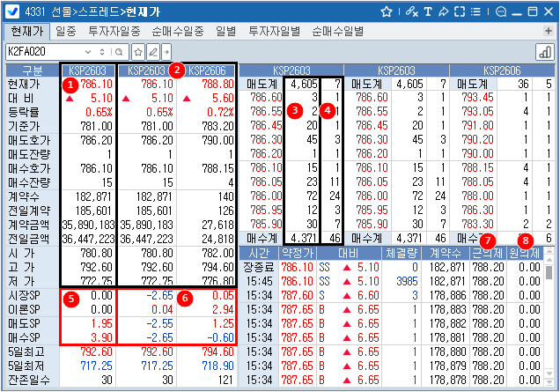This screenshot has width=560, height=392.
Task: Switch to the 일중 tab
Action: (65, 31)
